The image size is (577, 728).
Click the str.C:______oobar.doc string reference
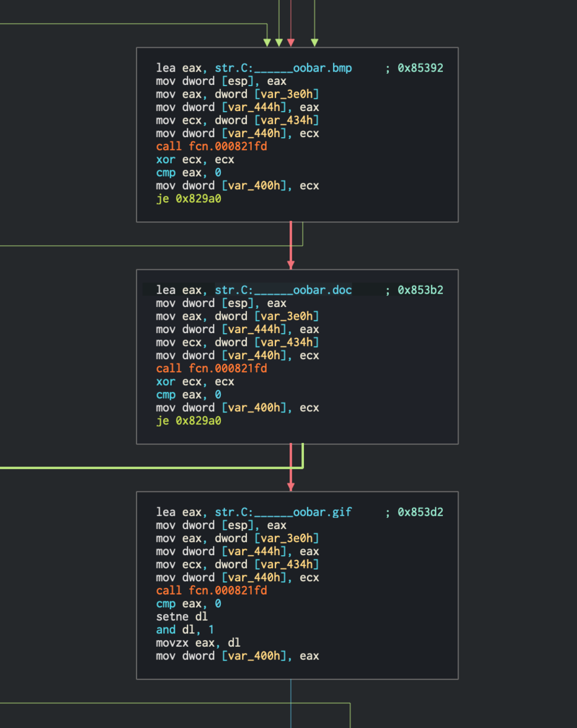pos(283,290)
